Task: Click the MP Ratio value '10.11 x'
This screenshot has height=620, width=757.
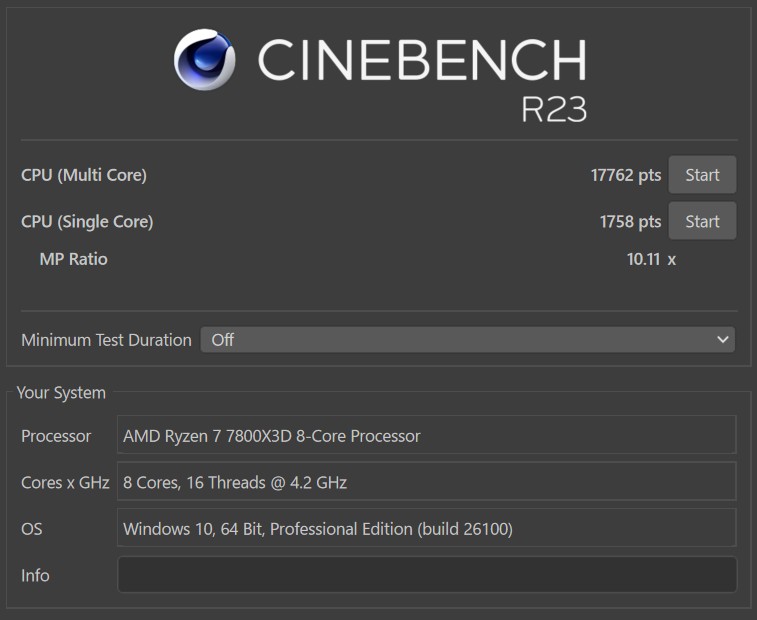Action: 651,259
